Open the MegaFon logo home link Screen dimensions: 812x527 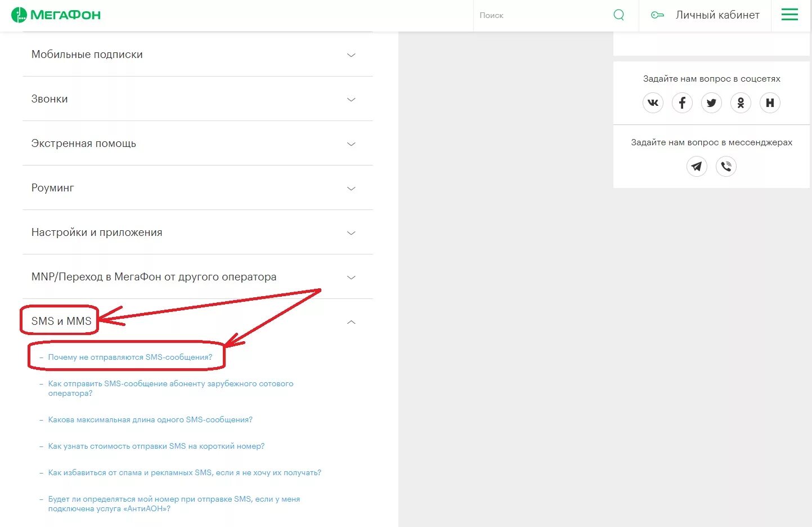coord(56,15)
